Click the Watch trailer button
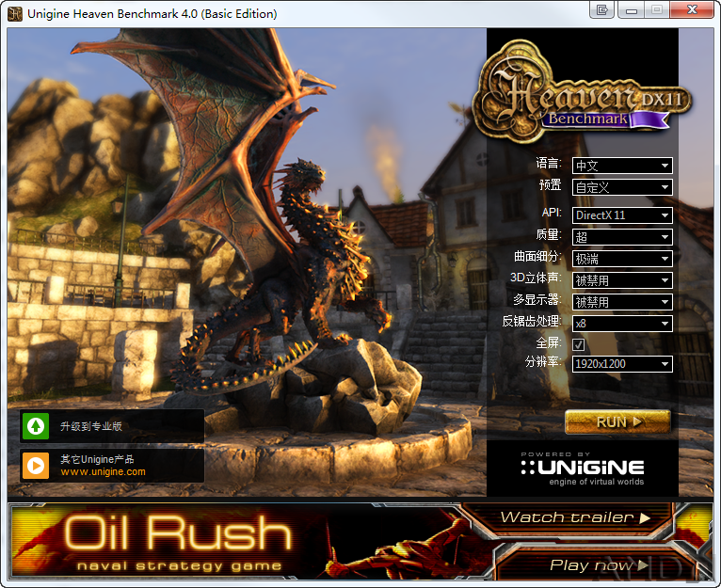 pyautogui.click(x=575, y=517)
